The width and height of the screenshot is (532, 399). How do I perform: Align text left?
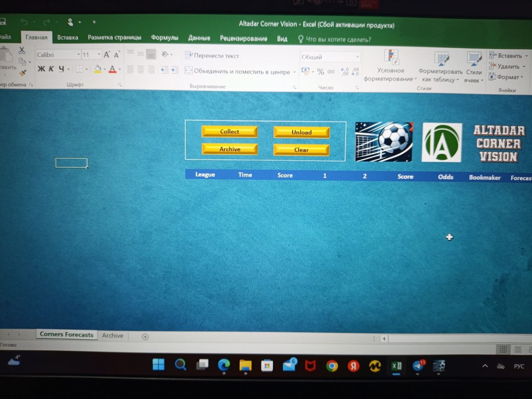pos(131,70)
